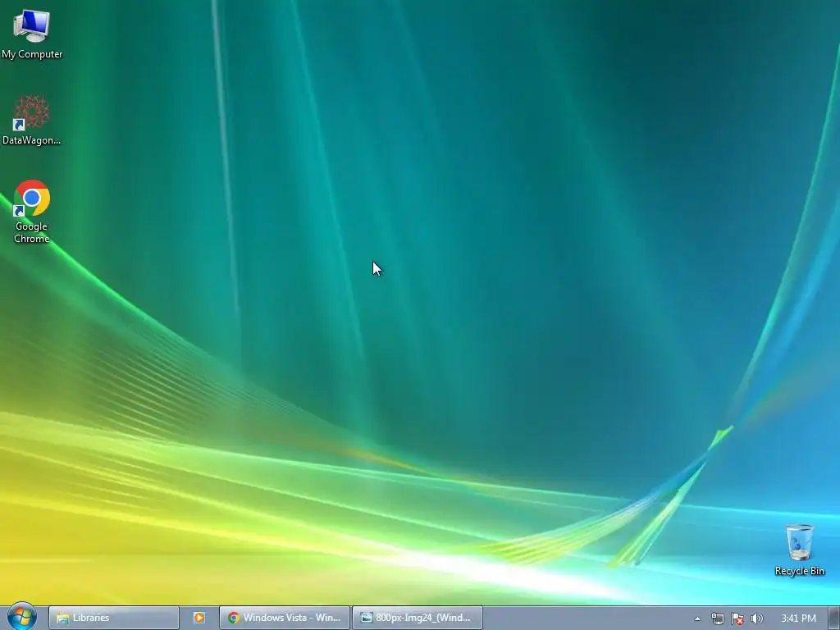The width and height of the screenshot is (840, 630).
Task: Show hidden tray icons arrow
Action: (x=697, y=619)
